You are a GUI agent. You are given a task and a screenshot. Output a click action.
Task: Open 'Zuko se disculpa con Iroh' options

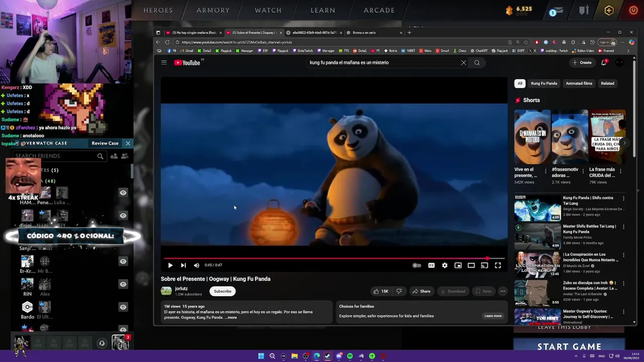[623, 283]
